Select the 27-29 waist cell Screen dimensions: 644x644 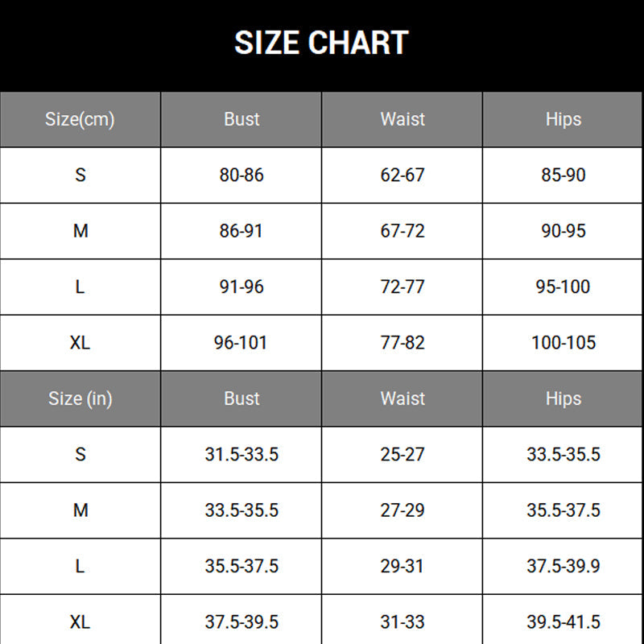[x=402, y=510]
